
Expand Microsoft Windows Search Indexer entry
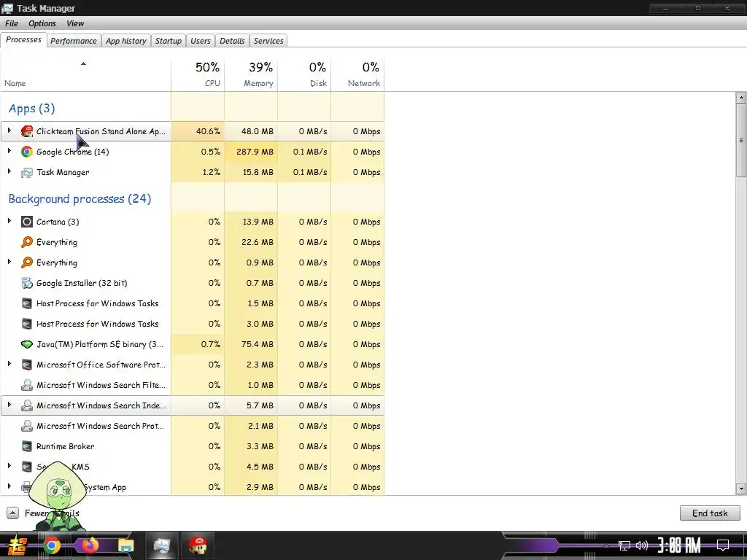point(9,405)
